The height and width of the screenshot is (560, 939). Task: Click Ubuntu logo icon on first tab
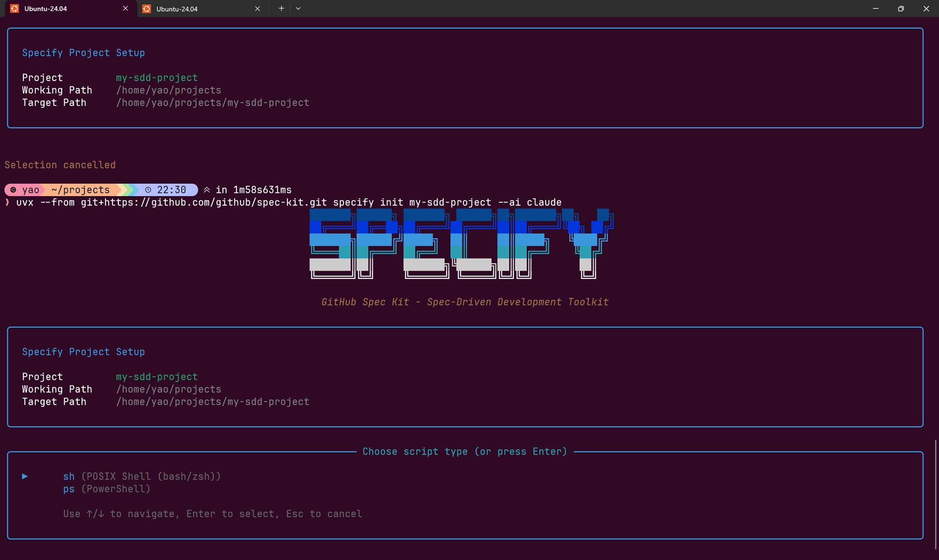(15, 9)
